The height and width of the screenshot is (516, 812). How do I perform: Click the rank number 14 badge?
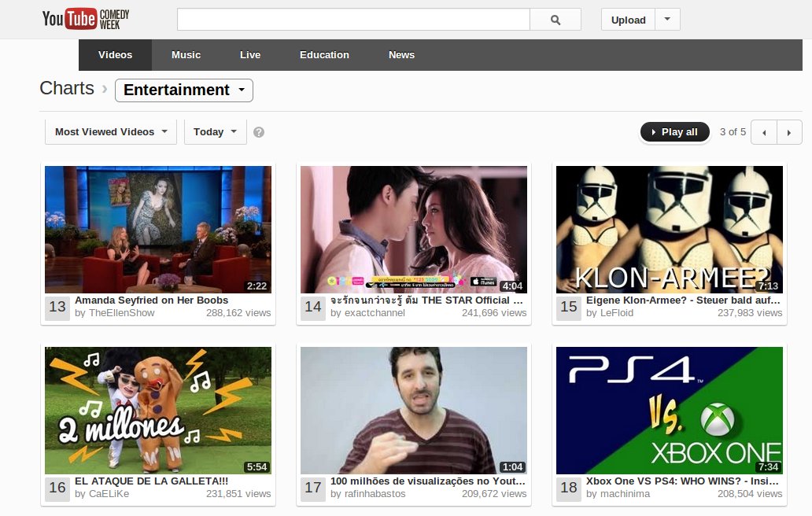click(x=313, y=308)
